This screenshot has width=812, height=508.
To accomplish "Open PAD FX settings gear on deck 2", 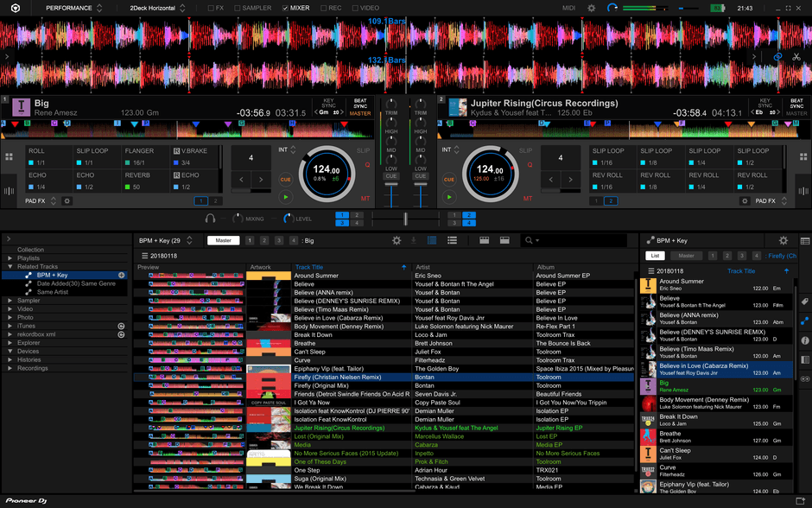I will point(745,201).
